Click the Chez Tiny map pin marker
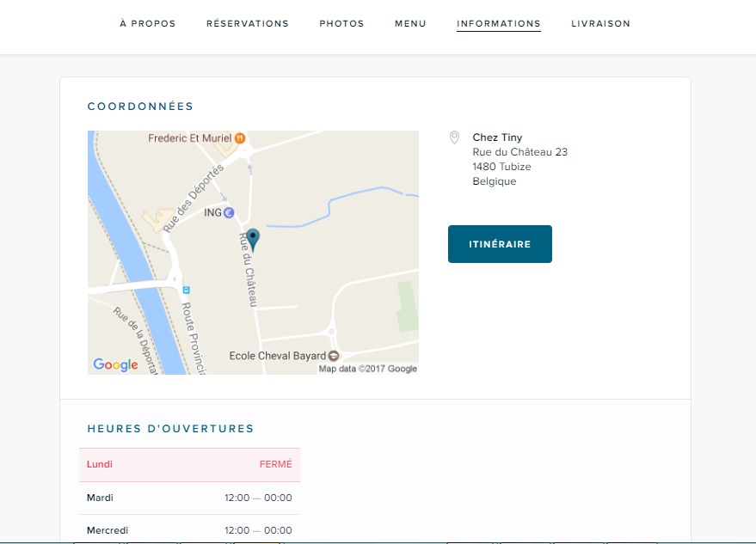 coord(252,239)
